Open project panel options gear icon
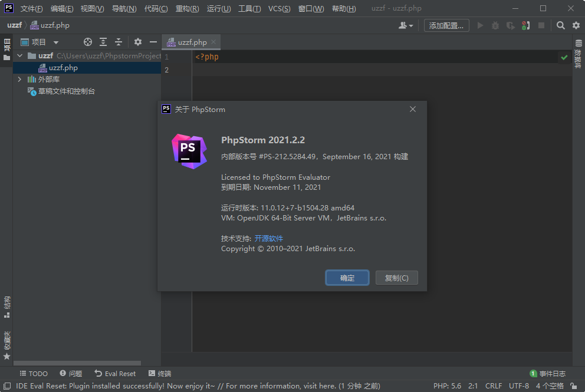 pos(137,42)
